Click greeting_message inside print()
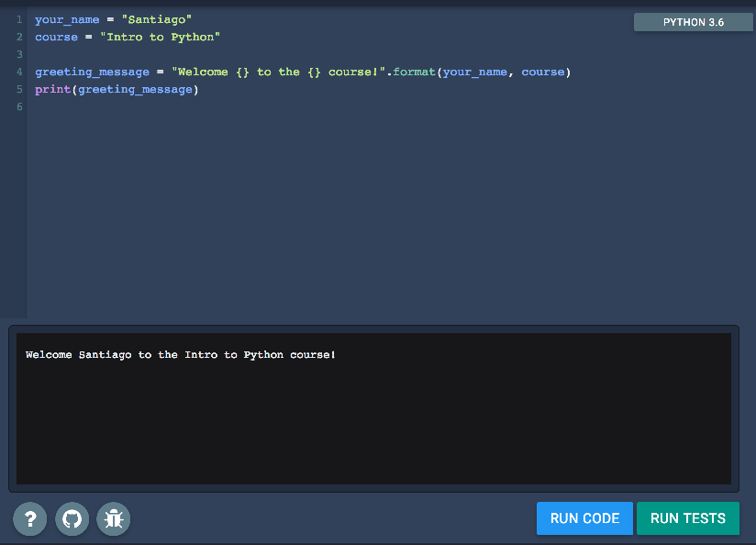Image resolution: width=756 pixels, height=545 pixels. [135, 90]
